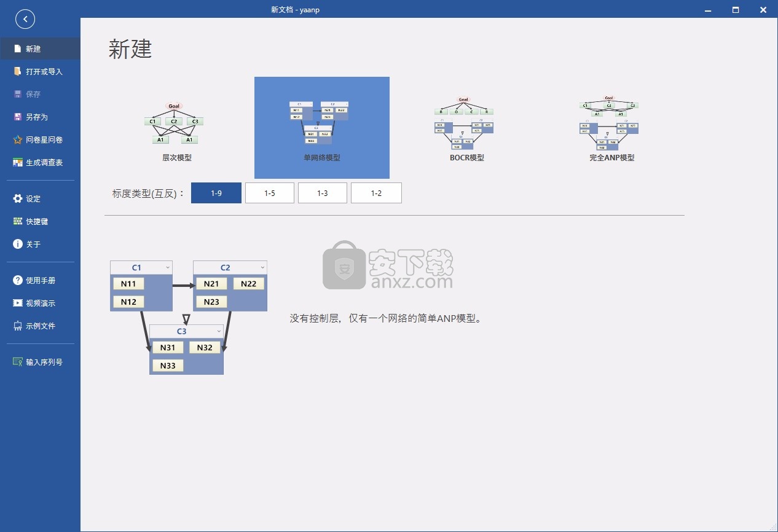Click the new document icon beside 新建

(18, 49)
